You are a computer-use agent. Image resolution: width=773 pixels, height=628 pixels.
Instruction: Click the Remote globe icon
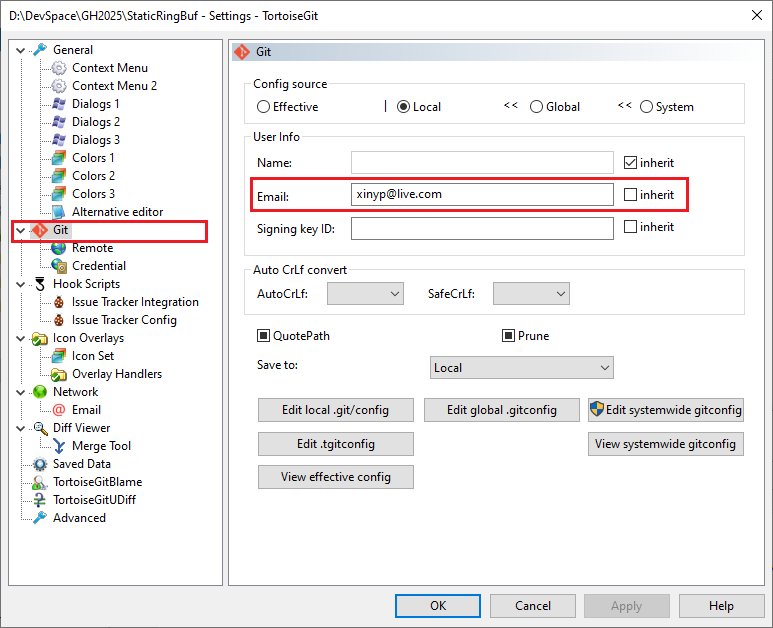59,248
